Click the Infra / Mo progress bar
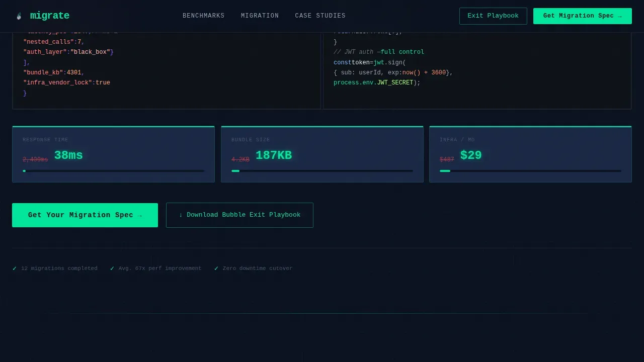Image resolution: width=644 pixels, height=362 pixels. (x=530, y=171)
